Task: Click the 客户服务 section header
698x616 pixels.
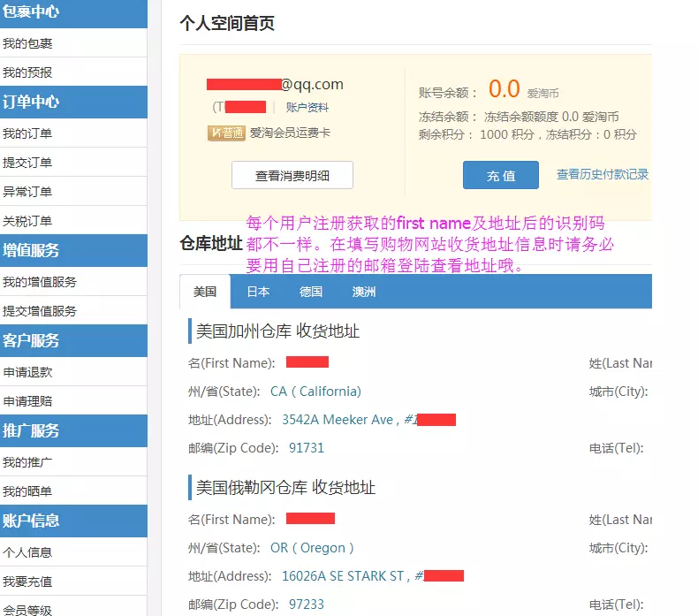Action: point(73,341)
